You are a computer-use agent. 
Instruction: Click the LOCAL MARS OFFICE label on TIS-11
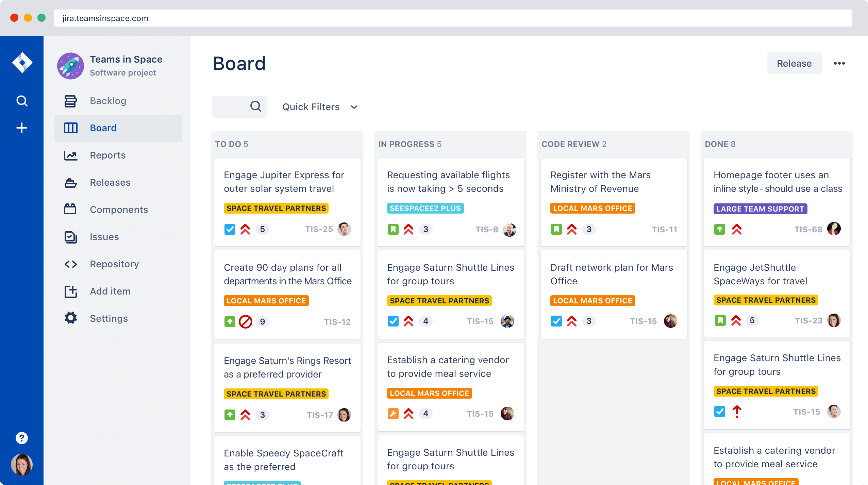tap(592, 208)
